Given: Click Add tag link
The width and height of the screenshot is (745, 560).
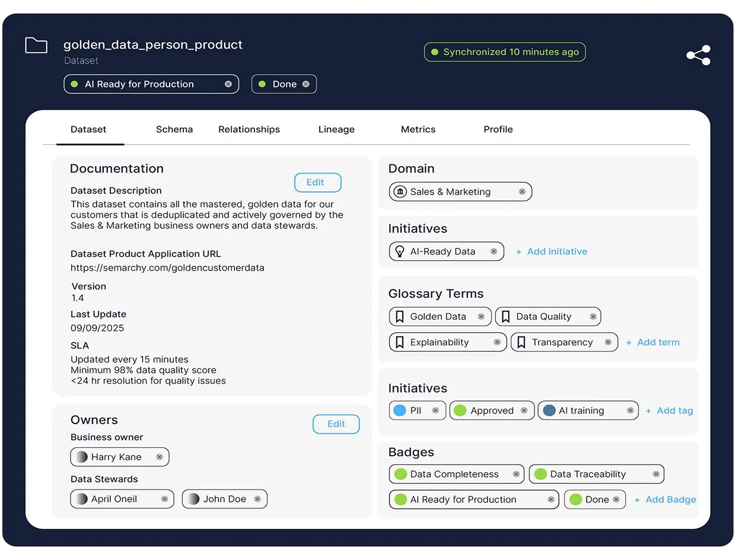Looking at the screenshot, I should coord(669,411).
